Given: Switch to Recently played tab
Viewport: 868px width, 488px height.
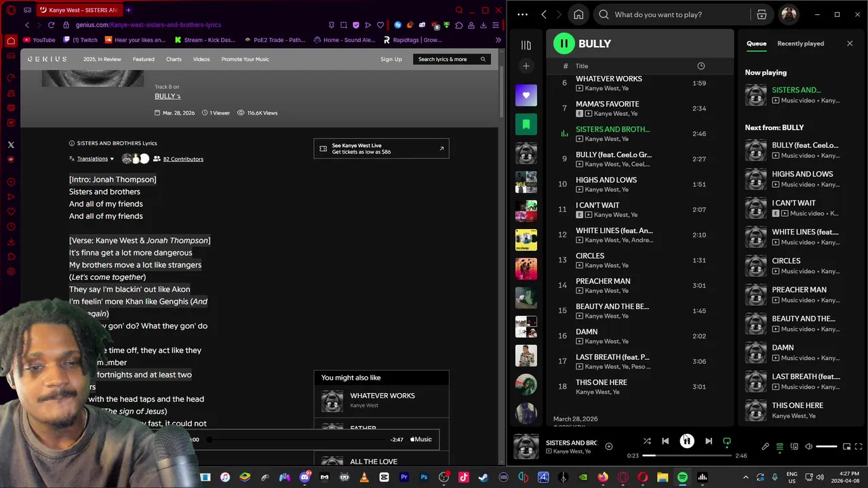Looking at the screenshot, I should click(x=800, y=43).
